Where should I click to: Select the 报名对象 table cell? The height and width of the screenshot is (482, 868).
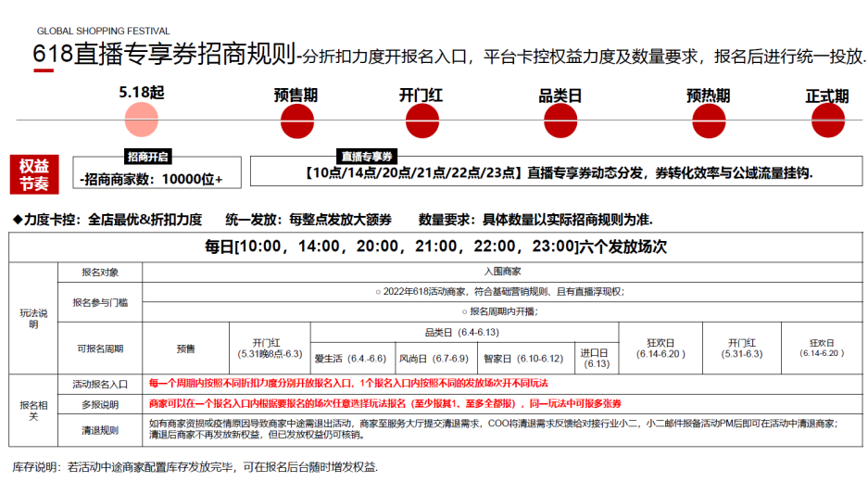[100, 272]
